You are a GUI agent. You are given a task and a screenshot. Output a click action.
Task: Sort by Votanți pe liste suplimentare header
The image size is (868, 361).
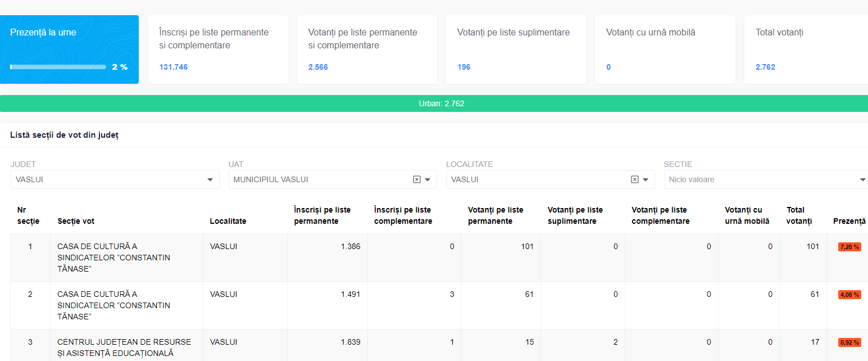point(575,215)
